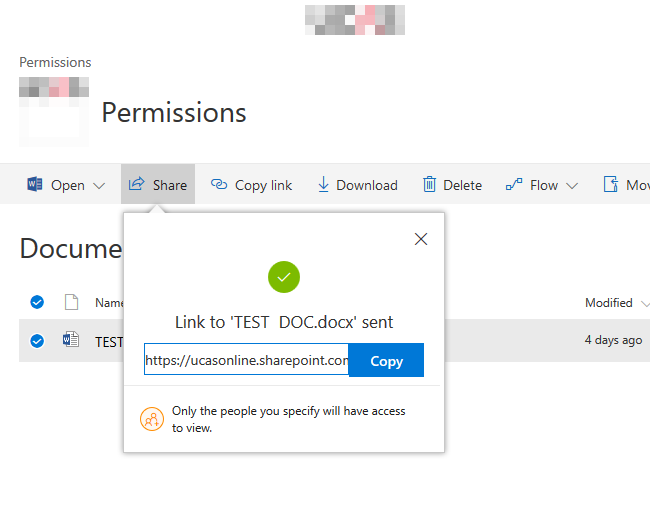This screenshot has height=522, width=650.
Task: Click the Delete toolbar label
Action: 462,185
